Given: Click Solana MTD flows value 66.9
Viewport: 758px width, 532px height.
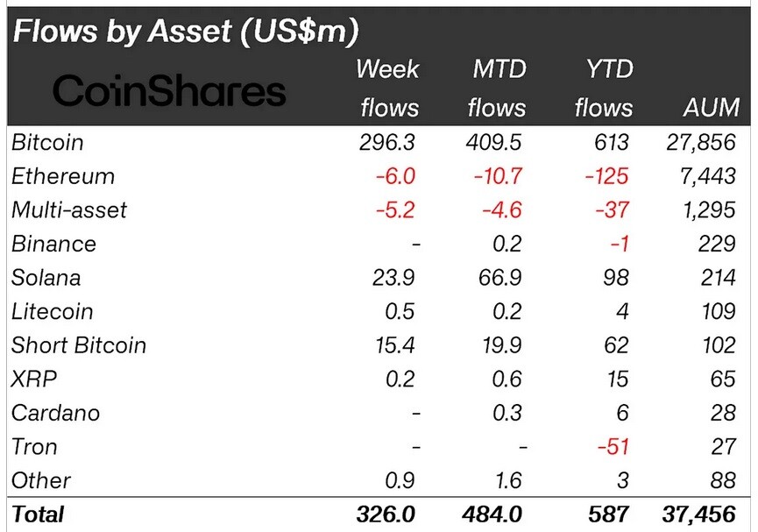Looking at the screenshot, I should tap(499, 278).
